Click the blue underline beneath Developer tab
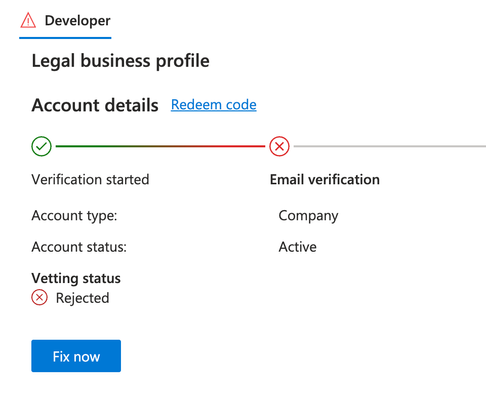486x400 pixels. coord(65,38)
